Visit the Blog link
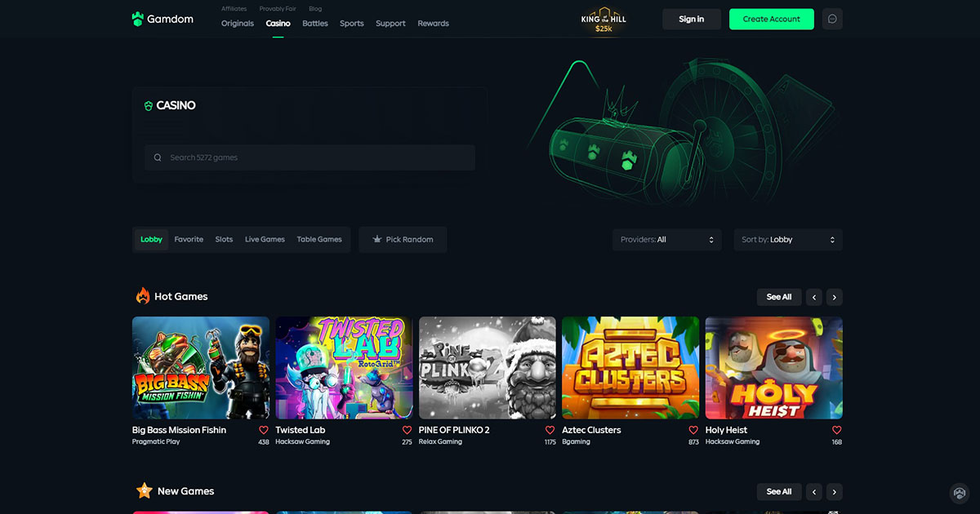 pyautogui.click(x=315, y=9)
